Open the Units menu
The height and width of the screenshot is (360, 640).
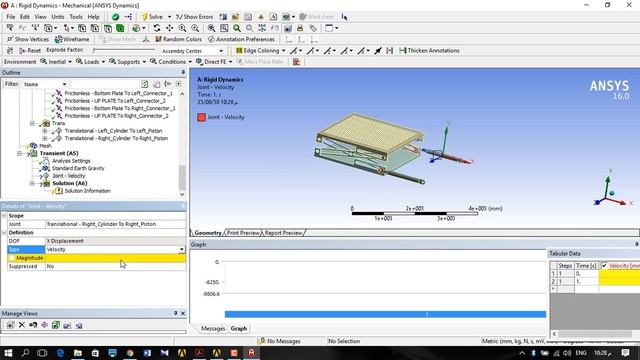coord(58,17)
